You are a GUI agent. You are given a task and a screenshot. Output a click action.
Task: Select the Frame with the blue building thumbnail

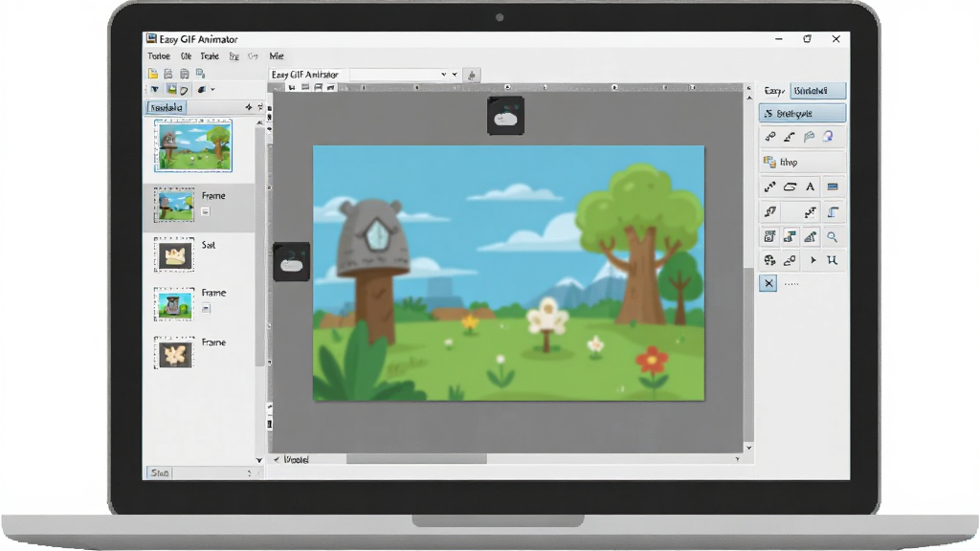tap(199, 304)
